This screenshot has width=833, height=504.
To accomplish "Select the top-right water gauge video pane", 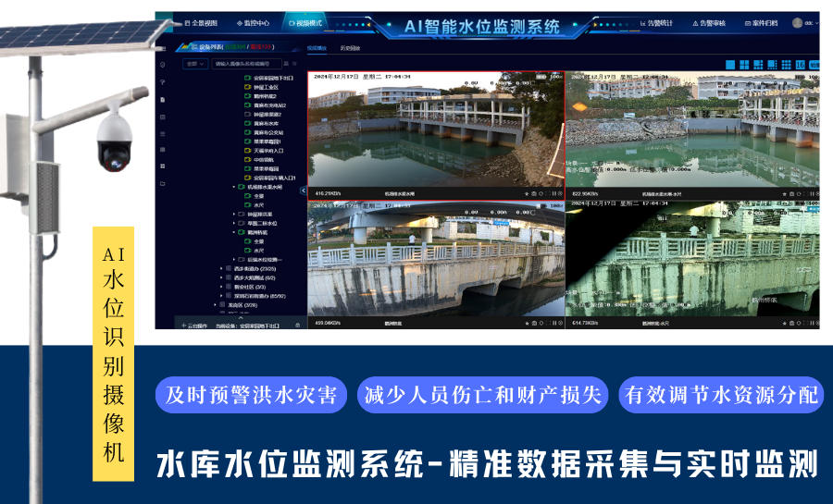I will [x=692, y=135].
